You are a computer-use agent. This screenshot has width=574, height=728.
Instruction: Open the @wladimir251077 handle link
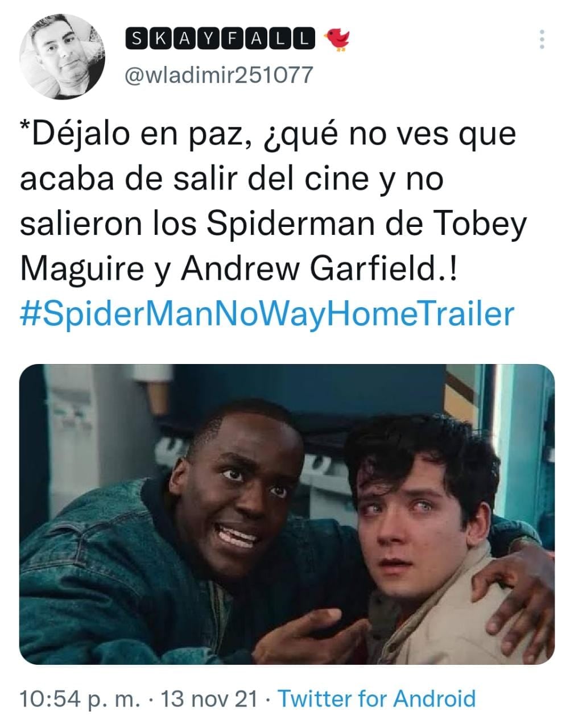218,75
